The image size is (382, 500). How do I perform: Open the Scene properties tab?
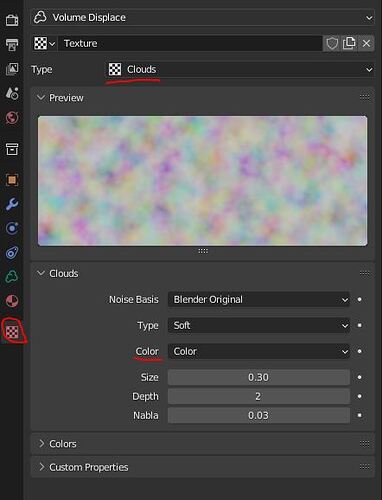pyautogui.click(x=12, y=93)
